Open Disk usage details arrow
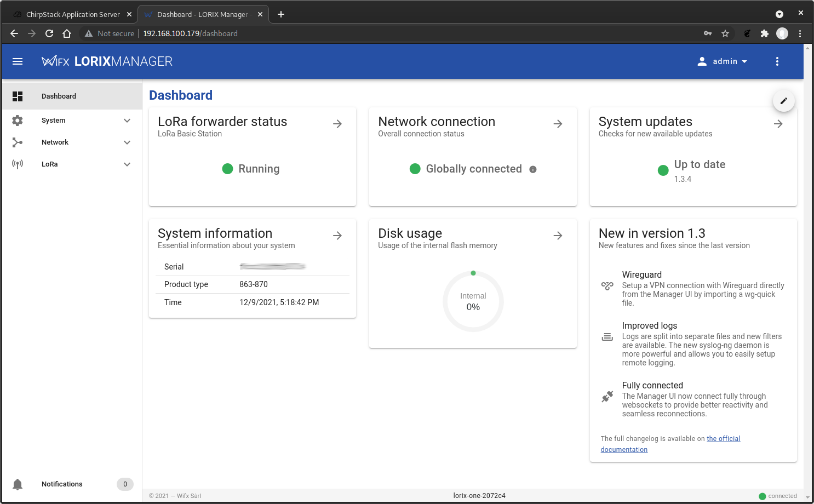 (558, 236)
